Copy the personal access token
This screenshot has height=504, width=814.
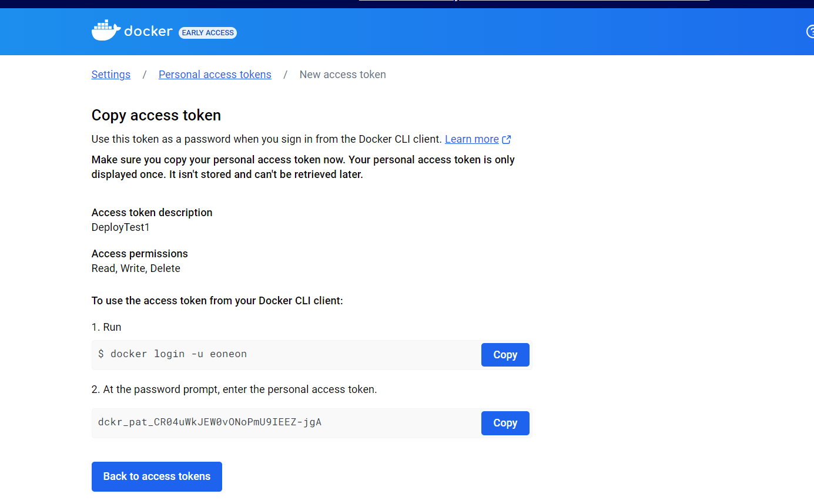coord(505,423)
